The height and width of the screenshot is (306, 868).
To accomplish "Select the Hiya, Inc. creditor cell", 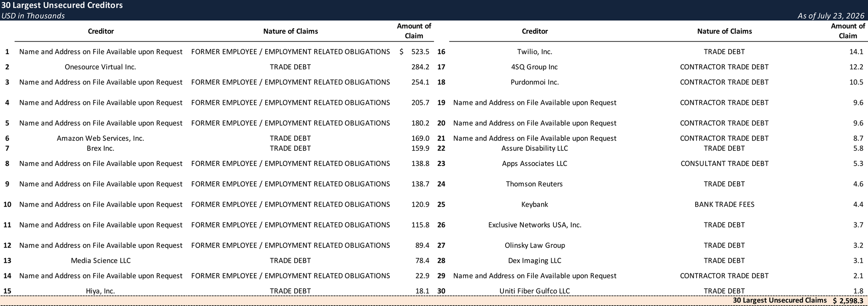I will point(100,291).
